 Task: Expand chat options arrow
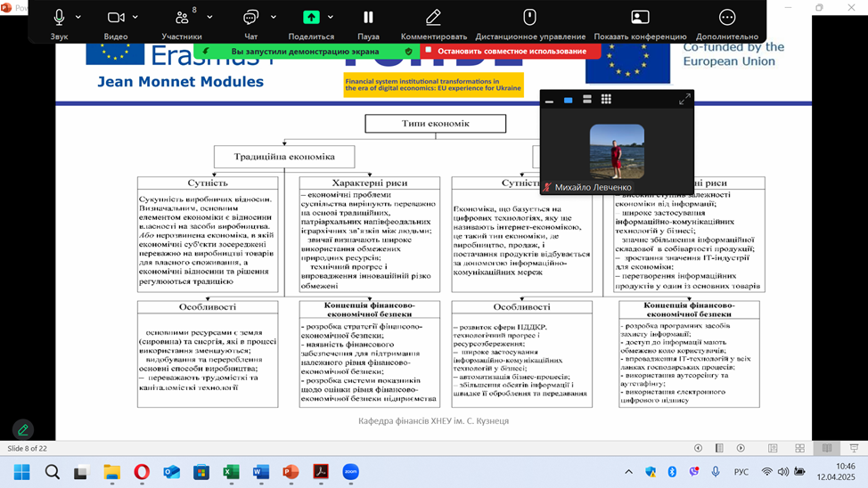(274, 17)
